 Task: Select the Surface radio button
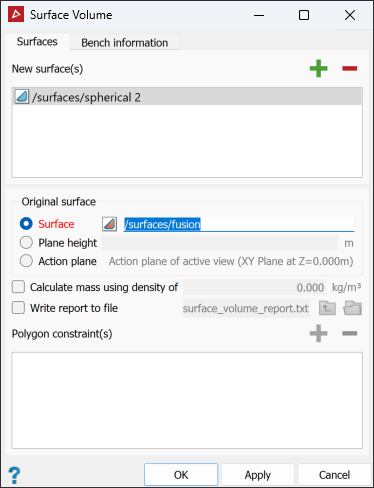pyautogui.click(x=26, y=224)
